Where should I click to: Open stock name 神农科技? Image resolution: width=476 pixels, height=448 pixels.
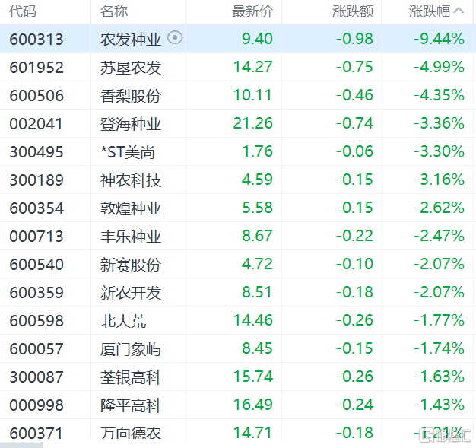pyautogui.click(x=131, y=180)
